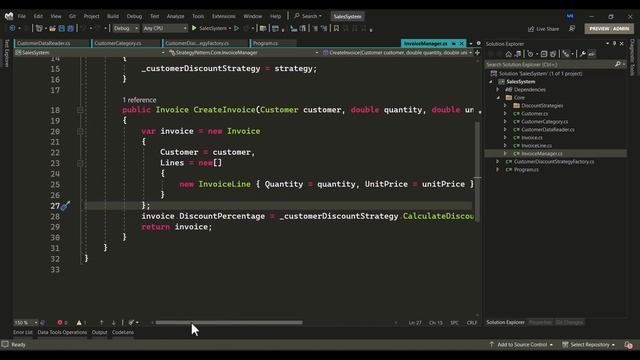Expand the Dependencies node
Image resolution: width=640 pixels, height=360 pixels.
click(x=498, y=89)
